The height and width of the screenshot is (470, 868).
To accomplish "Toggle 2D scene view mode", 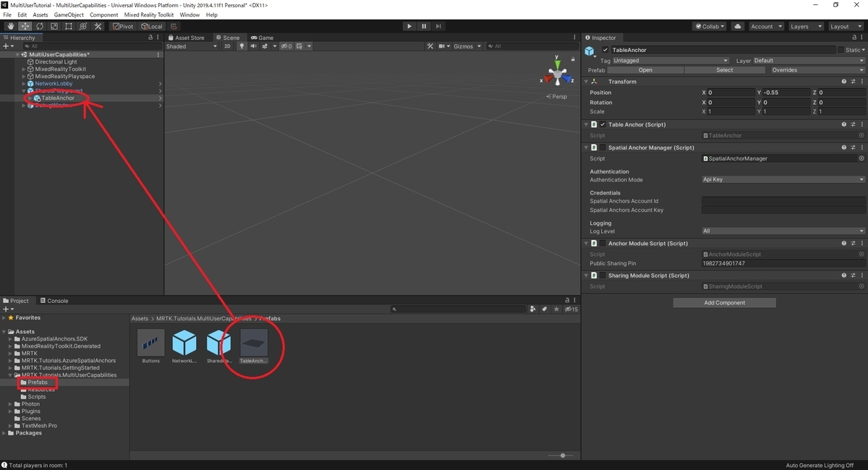I will tap(227, 46).
